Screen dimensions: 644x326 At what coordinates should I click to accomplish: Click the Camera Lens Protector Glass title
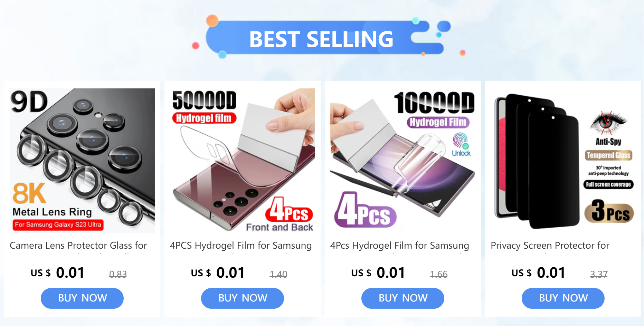pos(78,246)
